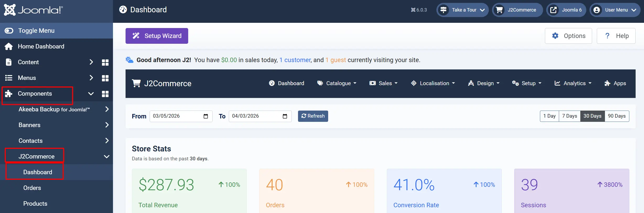Open the Components menu
644x213 pixels.
pos(35,94)
